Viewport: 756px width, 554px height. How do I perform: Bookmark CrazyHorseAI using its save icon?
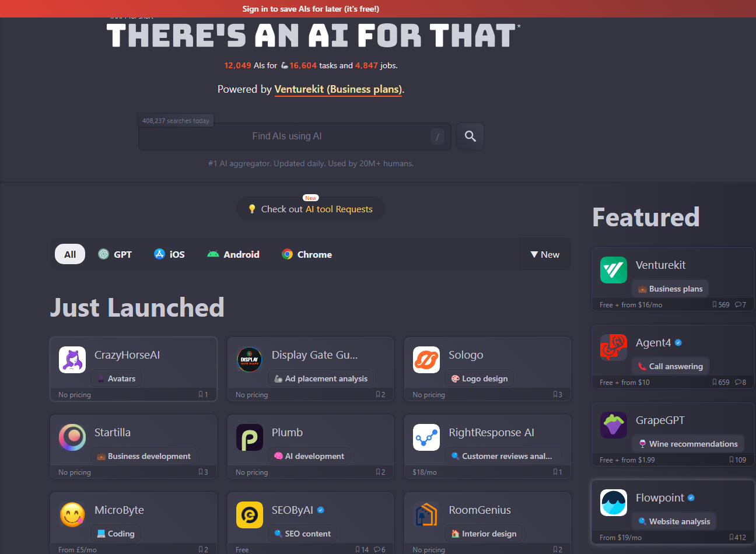tap(201, 395)
